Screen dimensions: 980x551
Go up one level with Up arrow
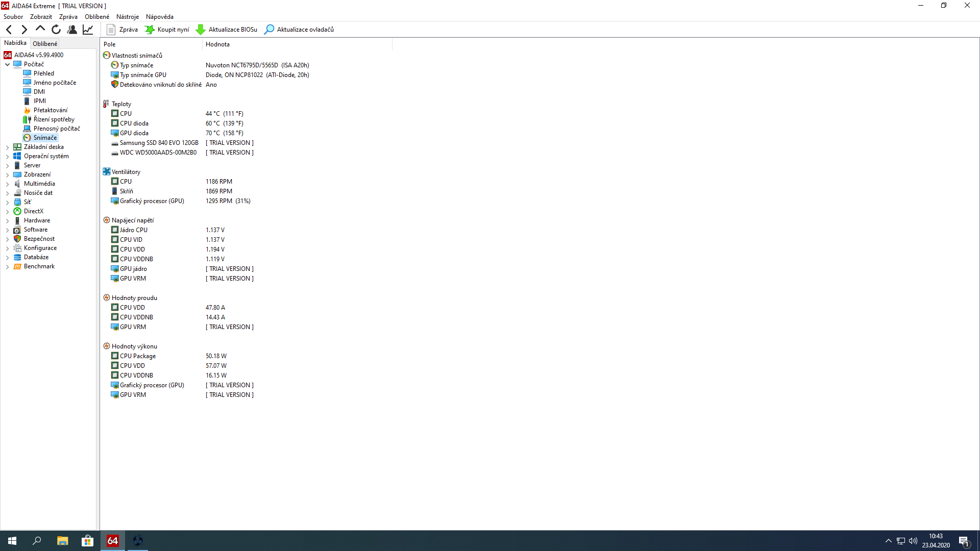[x=40, y=29]
